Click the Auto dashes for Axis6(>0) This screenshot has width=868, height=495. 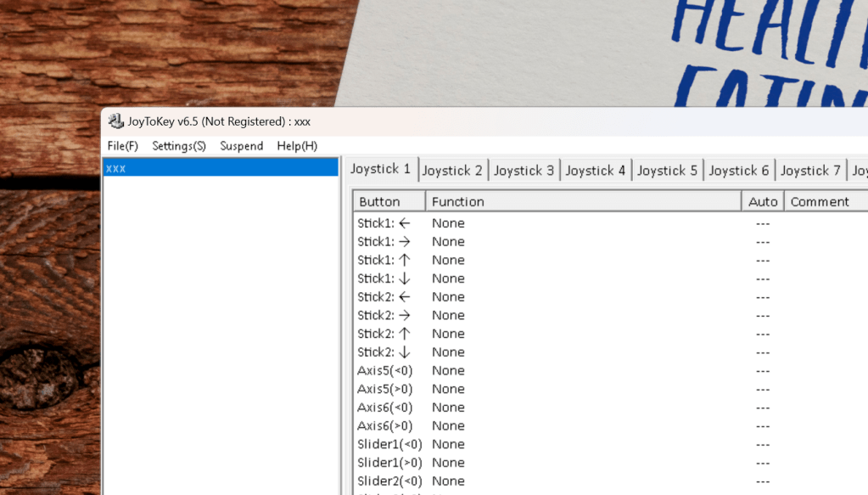pyautogui.click(x=763, y=426)
